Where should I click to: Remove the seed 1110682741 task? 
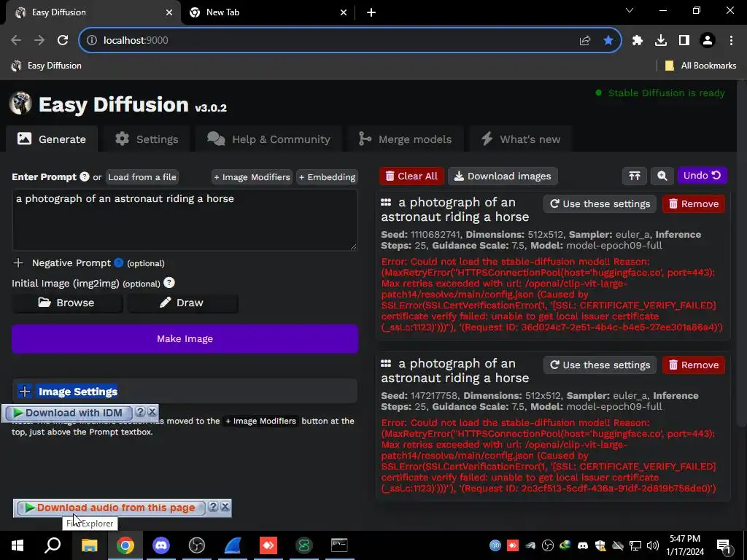(694, 204)
